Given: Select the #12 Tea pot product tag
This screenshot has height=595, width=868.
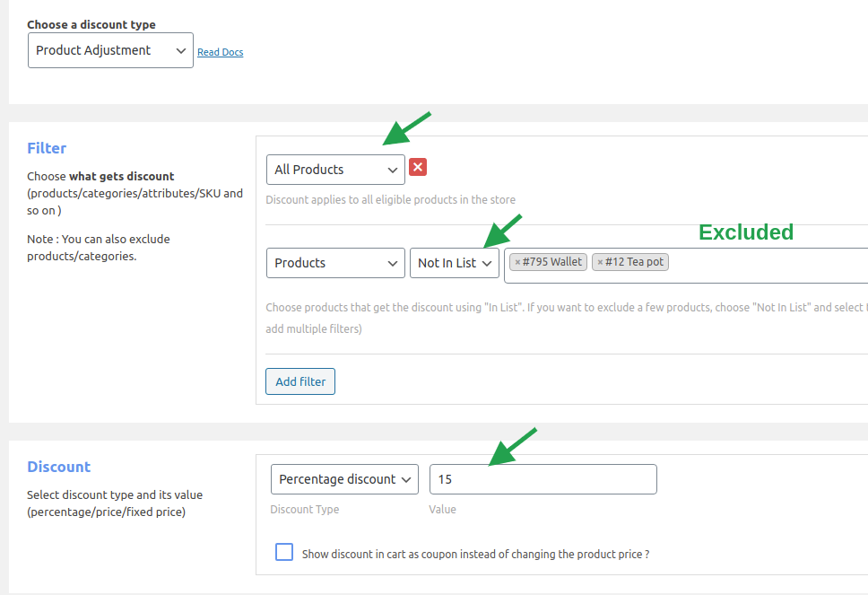Looking at the screenshot, I should click(635, 262).
